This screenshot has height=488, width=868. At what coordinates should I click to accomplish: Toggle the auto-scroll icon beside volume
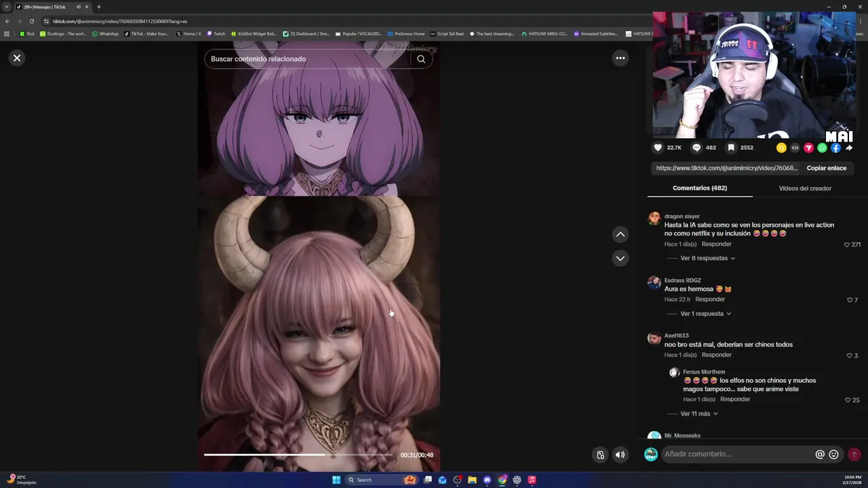(x=600, y=455)
